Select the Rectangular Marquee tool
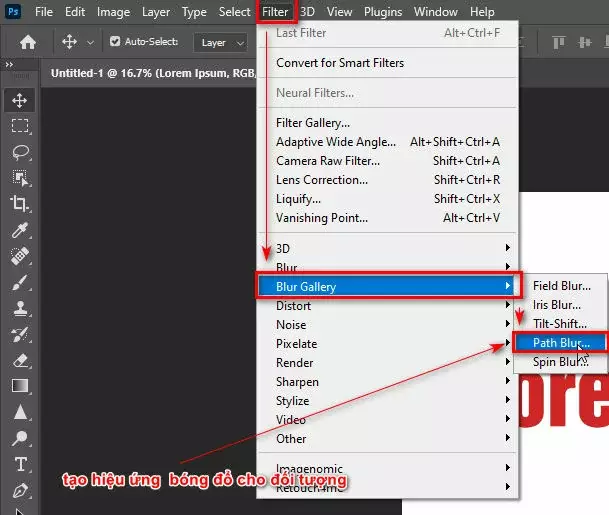Image resolution: width=609 pixels, height=515 pixels. coord(20,126)
